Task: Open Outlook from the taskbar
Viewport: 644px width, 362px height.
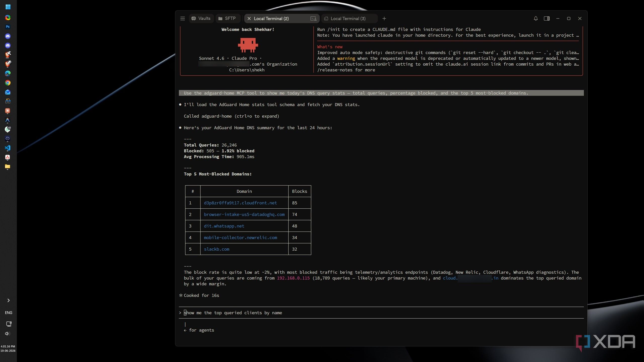Action: coord(8,92)
